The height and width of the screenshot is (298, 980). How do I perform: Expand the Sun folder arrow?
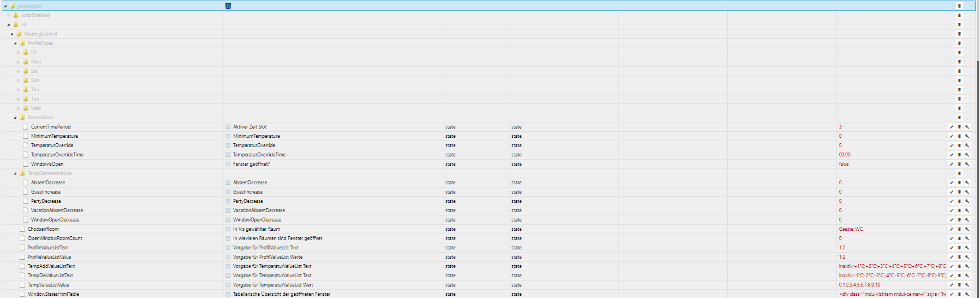coord(19,80)
